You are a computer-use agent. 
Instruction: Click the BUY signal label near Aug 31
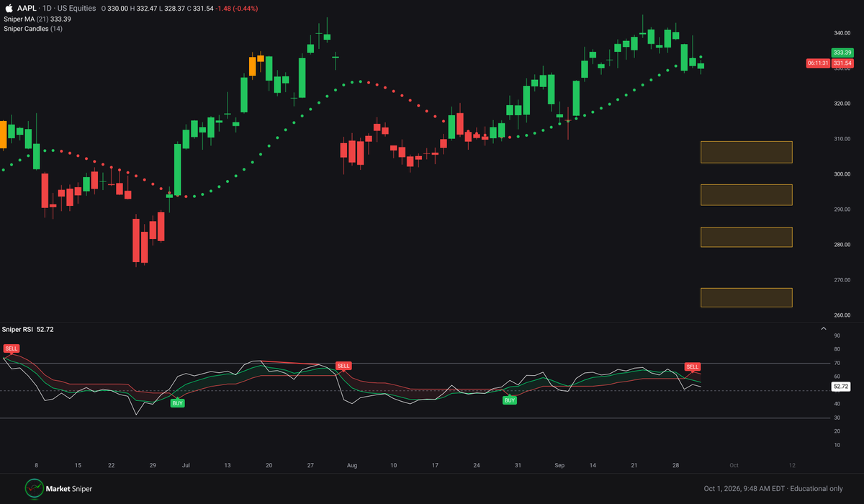[x=510, y=400]
